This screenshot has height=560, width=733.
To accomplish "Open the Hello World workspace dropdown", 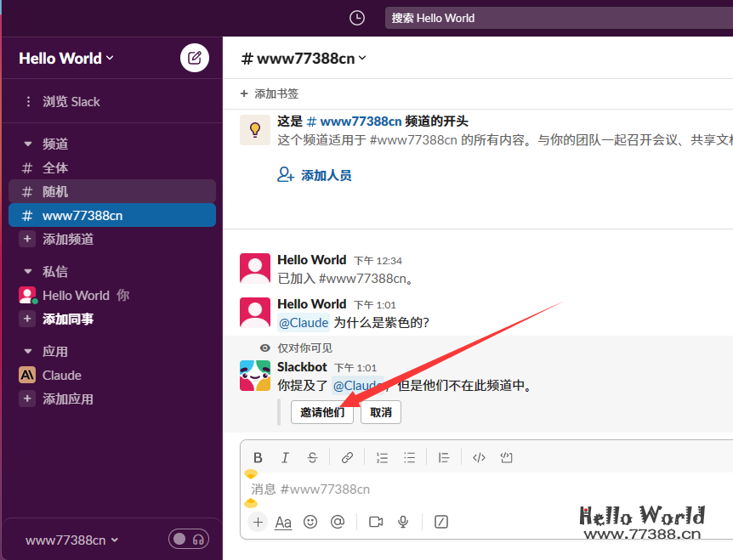I will click(66, 58).
